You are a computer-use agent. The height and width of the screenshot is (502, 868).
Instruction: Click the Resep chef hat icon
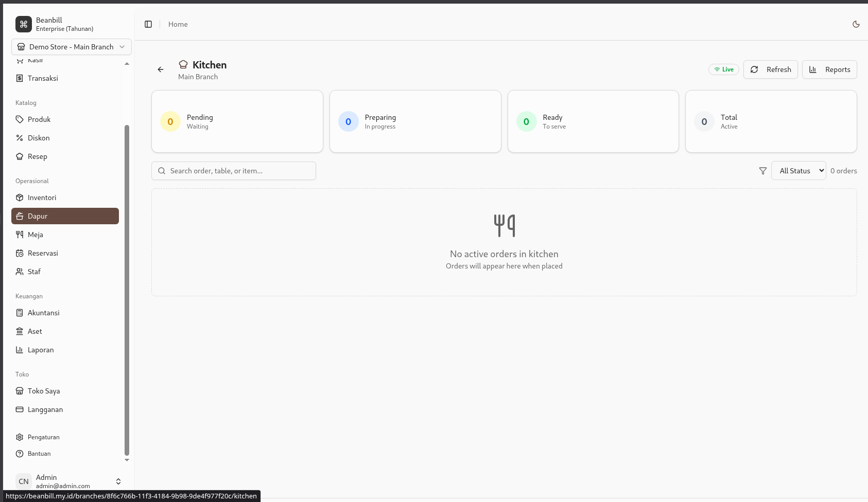[x=20, y=156]
